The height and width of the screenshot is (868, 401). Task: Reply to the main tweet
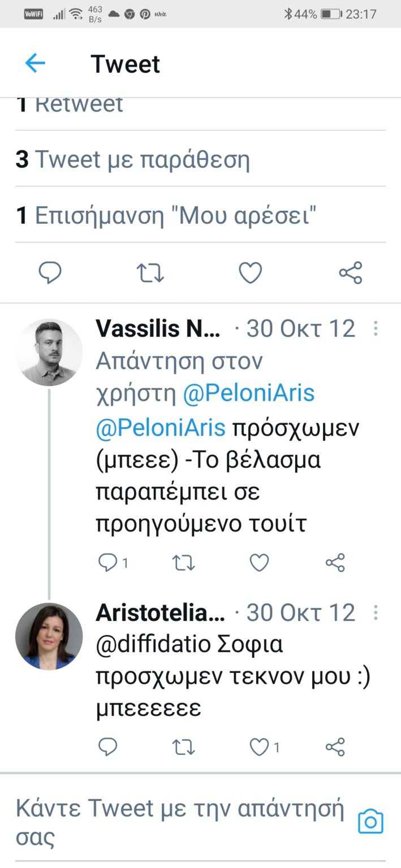50,273
